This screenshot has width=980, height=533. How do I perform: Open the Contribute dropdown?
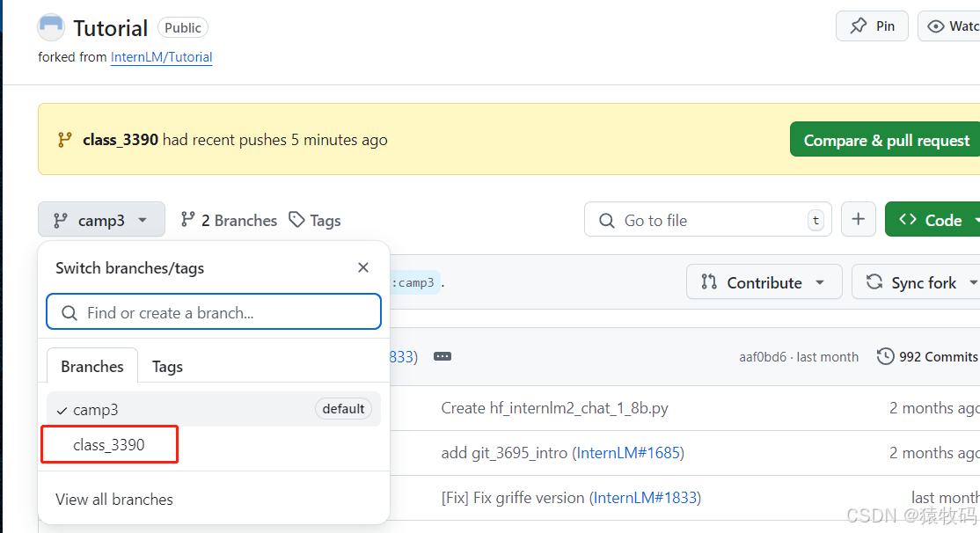pos(764,282)
